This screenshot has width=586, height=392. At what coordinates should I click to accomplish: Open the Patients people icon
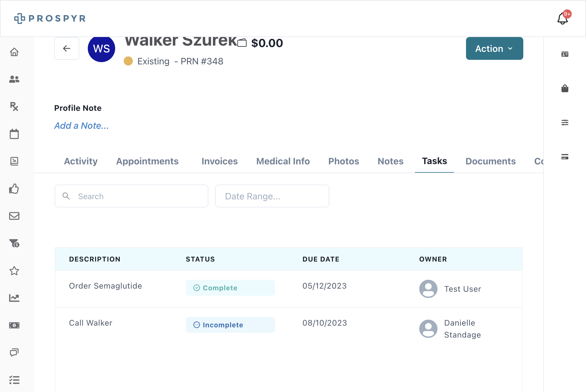[x=14, y=79]
